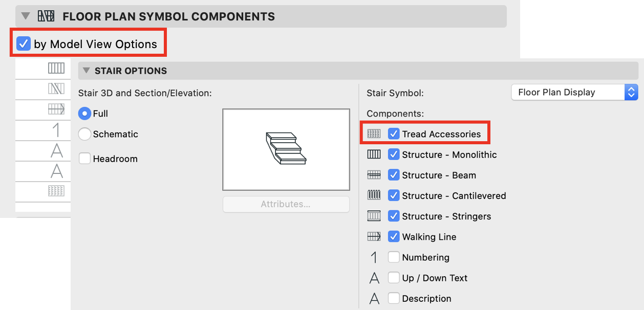This screenshot has height=310, width=644.
Task: Click the Floor Plan Symbol Components header icon
Action: tap(46, 16)
